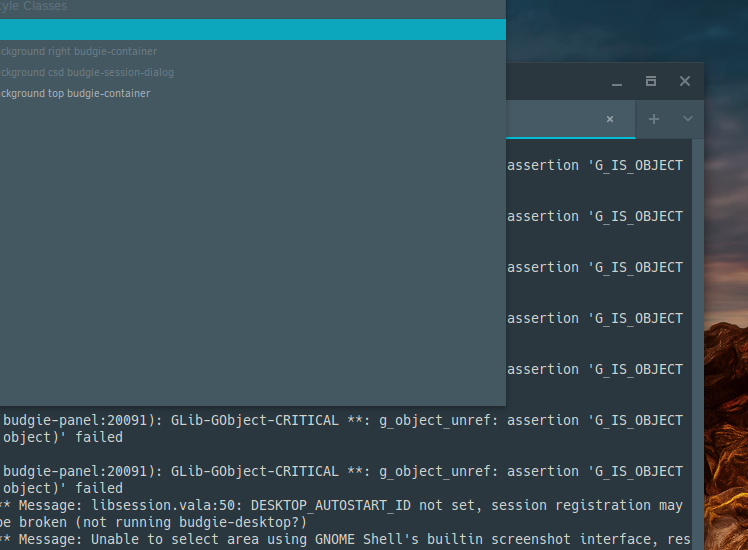
Task: Close the current terminal tab
Action: pos(610,119)
